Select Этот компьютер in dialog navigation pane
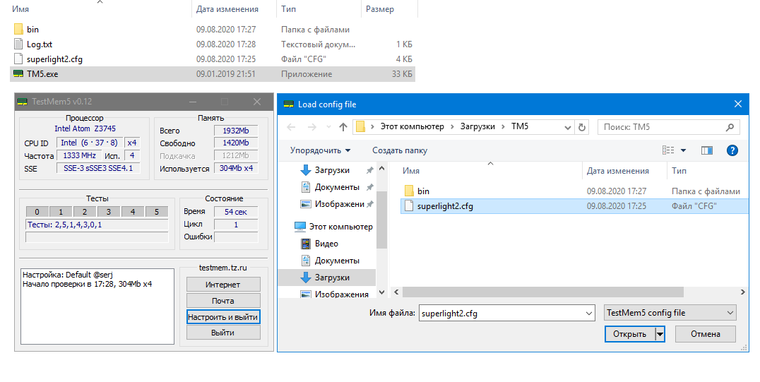The width and height of the screenshot is (760, 382). click(x=341, y=226)
